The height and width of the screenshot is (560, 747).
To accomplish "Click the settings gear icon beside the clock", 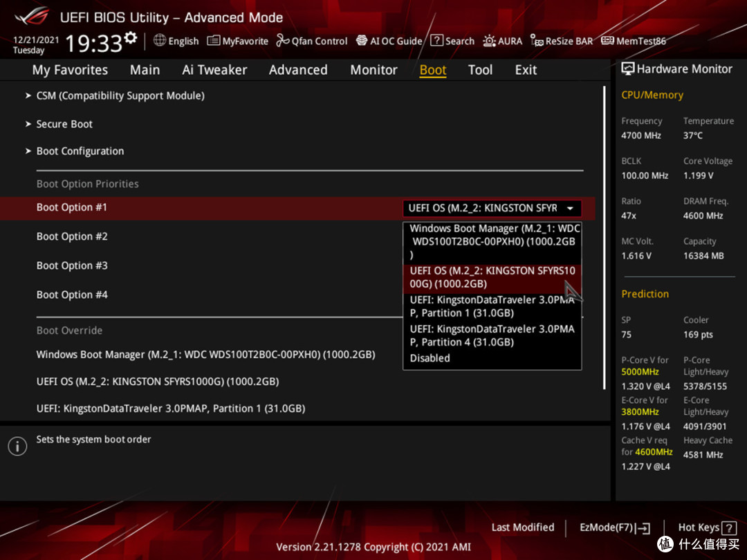I will 130,38.
